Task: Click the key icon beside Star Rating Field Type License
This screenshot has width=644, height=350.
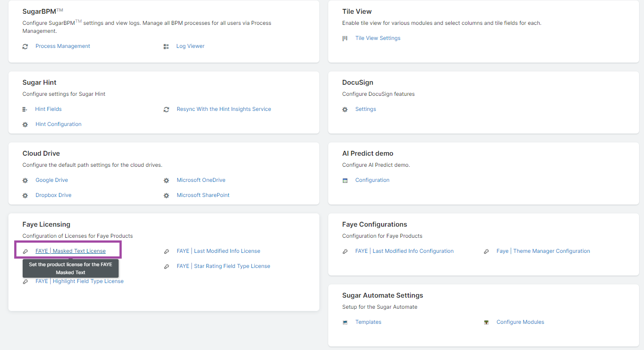Action: pos(166,266)
